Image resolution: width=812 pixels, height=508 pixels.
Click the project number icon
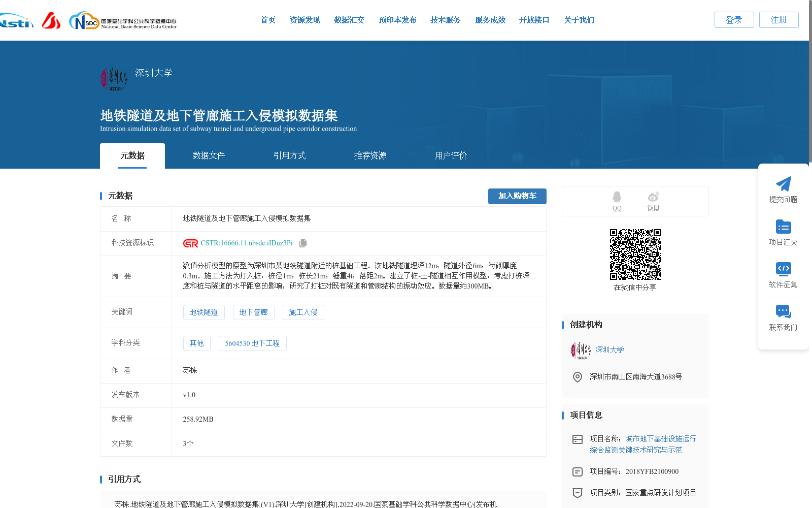pos(578,472)
